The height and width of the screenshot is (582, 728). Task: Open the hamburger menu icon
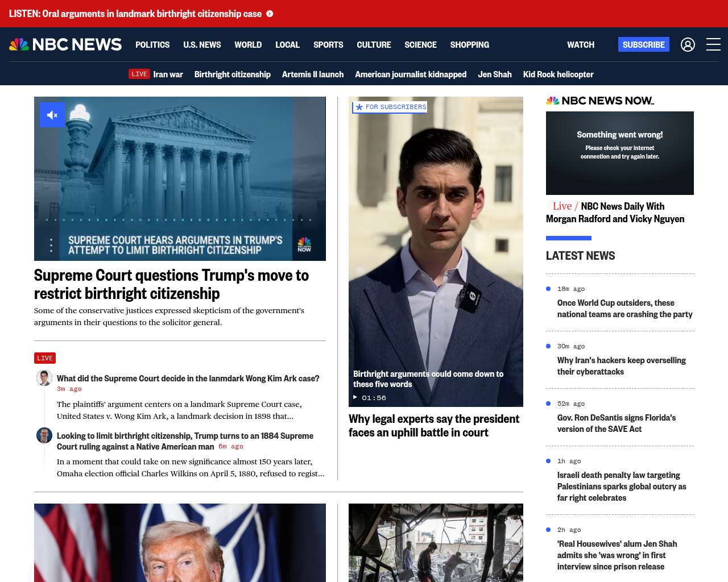(713, 44)
